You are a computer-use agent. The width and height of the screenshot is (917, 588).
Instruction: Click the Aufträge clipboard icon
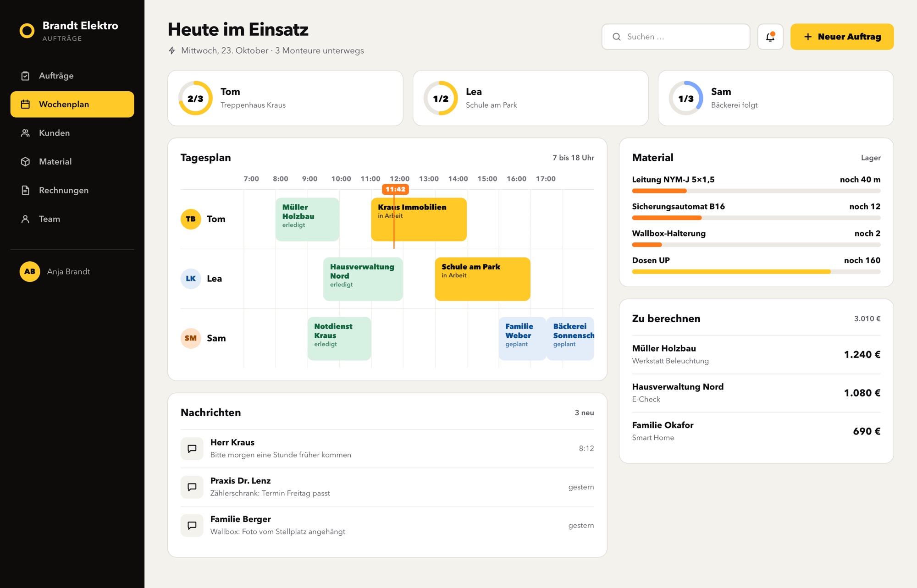(x=26, y=76)
